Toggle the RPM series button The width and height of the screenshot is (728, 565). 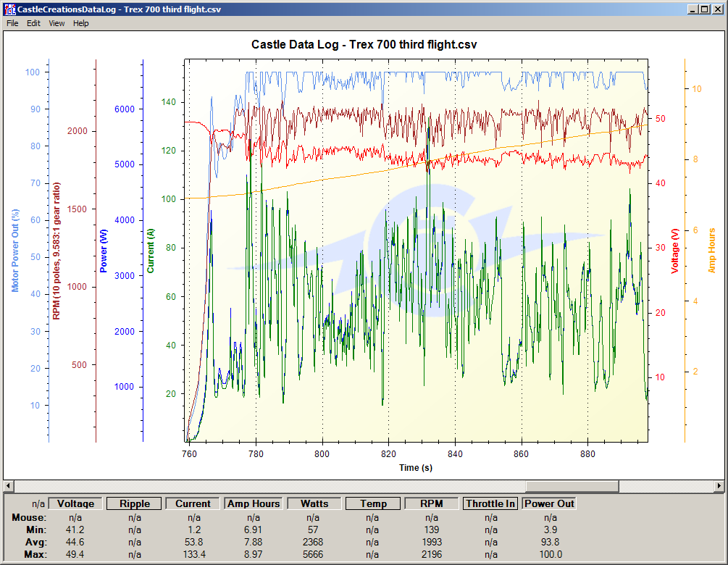click(x=432, y=503)
